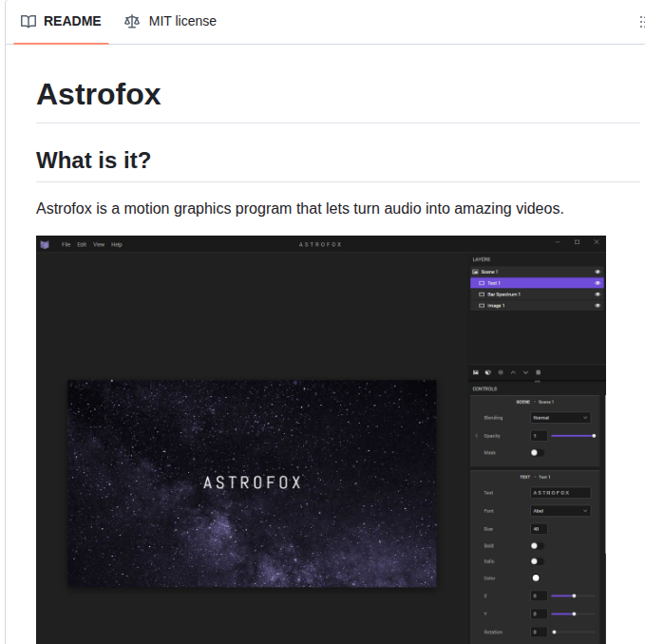Click the Text field containing ASTROFOX
Viewport: 645px width, 644px height.
tap(560, 493)
